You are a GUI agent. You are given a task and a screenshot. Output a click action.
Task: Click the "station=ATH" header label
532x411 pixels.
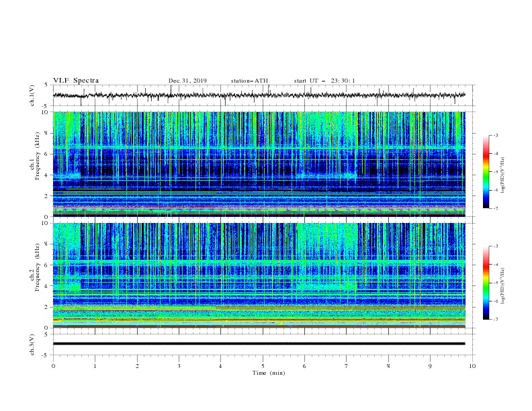[249, 81]
